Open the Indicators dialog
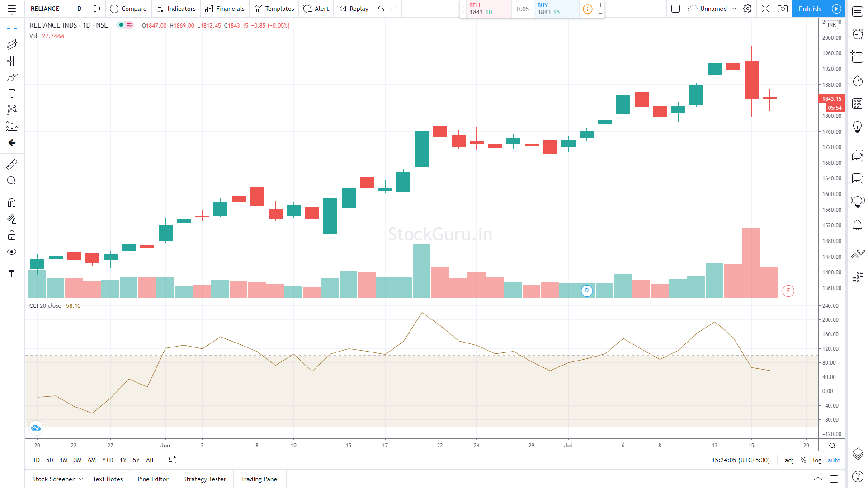This screenshot has height=488, width=868. (176, 9)
